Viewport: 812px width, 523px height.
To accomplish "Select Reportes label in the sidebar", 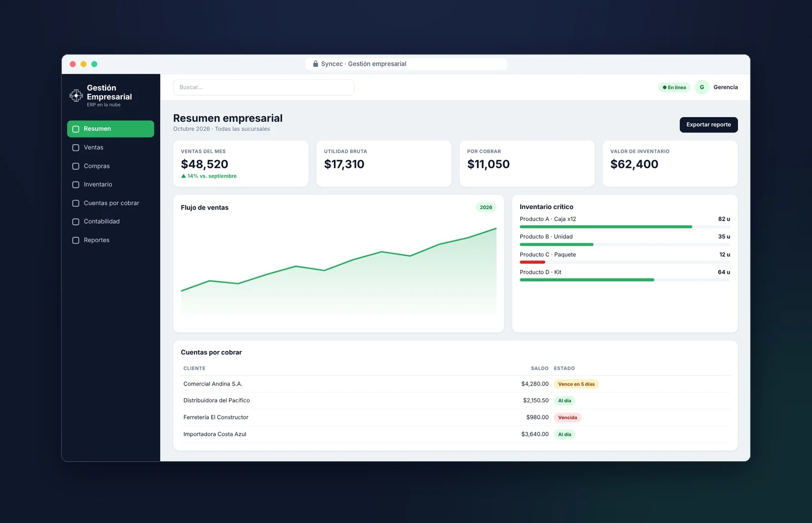I will pos(96,240).
